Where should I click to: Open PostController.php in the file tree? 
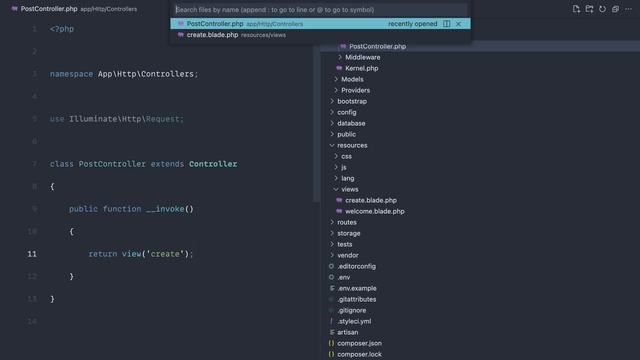click(377, 47)
